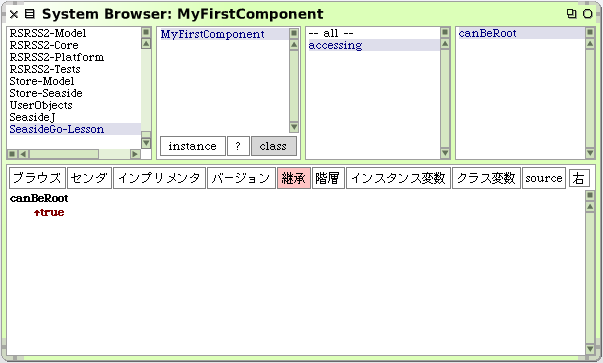603x363 pixels.
Task: Show senders with センダ button
Action: pyautogui.click(x=89, y=178)
